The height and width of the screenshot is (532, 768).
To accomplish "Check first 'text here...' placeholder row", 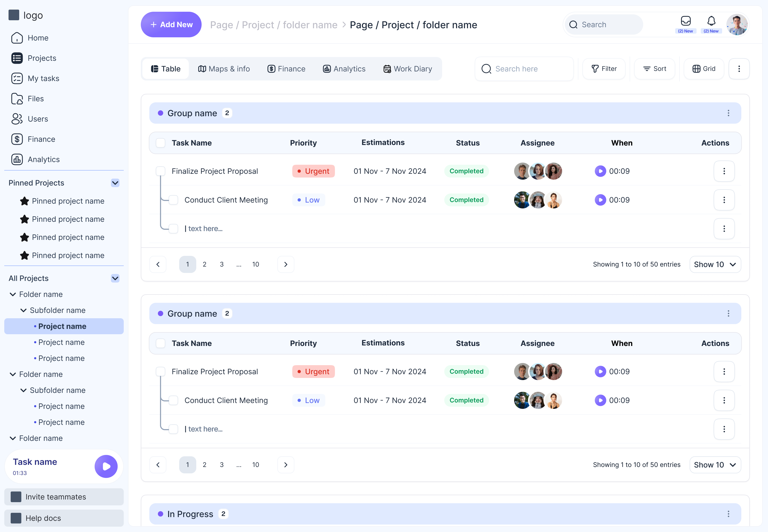I will [173, 229].
